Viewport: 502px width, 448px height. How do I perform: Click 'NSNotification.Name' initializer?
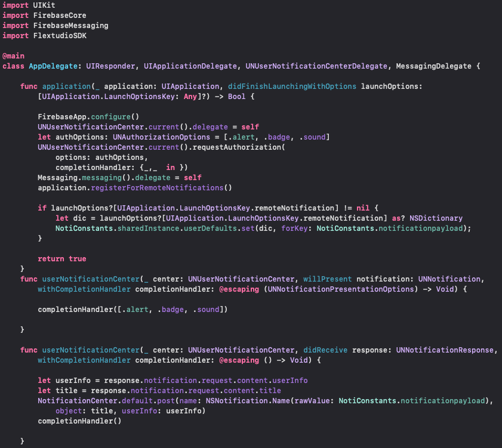tap(248, 401)
